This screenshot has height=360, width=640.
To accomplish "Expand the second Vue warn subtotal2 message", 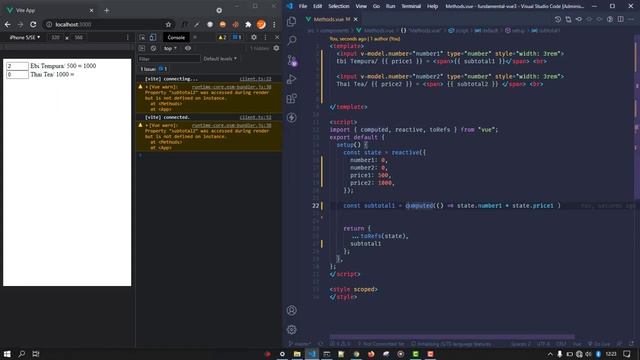I will pyautogui.click(x=147, y=125).
